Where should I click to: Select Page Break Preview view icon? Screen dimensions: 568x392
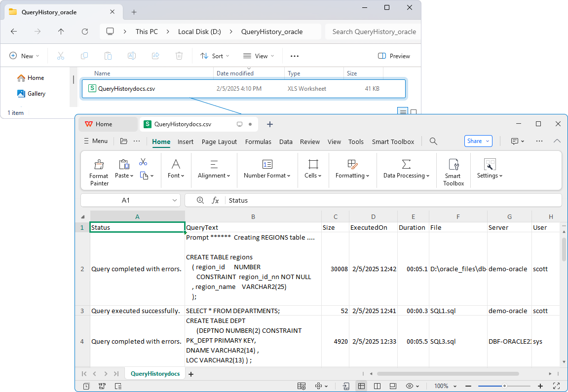[x=377, y=386]
